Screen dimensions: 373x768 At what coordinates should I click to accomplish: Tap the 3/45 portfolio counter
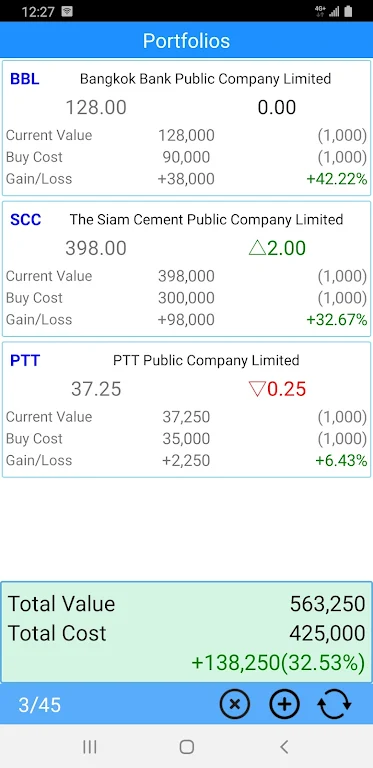[x=40, y=705]
